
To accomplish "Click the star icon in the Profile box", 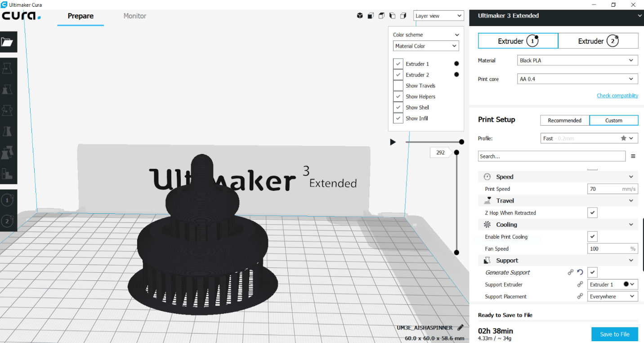I will click(623, 138).
